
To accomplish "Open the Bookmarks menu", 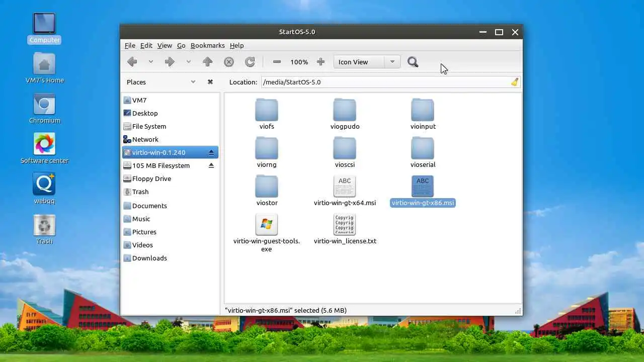I will pyautogui.click(x=207, y=45).
